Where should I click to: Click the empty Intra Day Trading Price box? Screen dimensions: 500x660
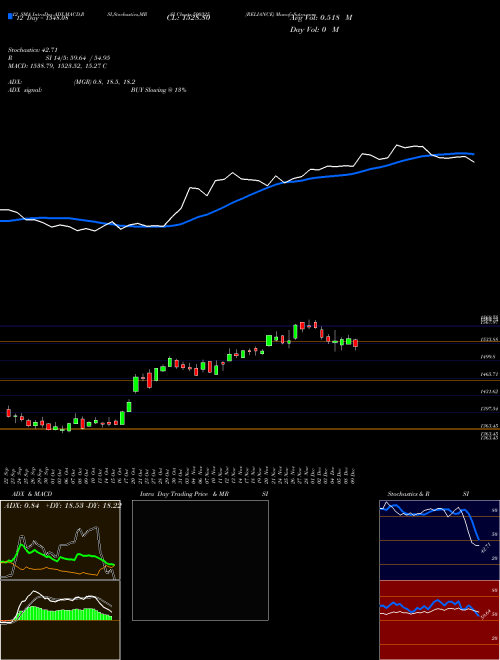click(x=200, y=560)
